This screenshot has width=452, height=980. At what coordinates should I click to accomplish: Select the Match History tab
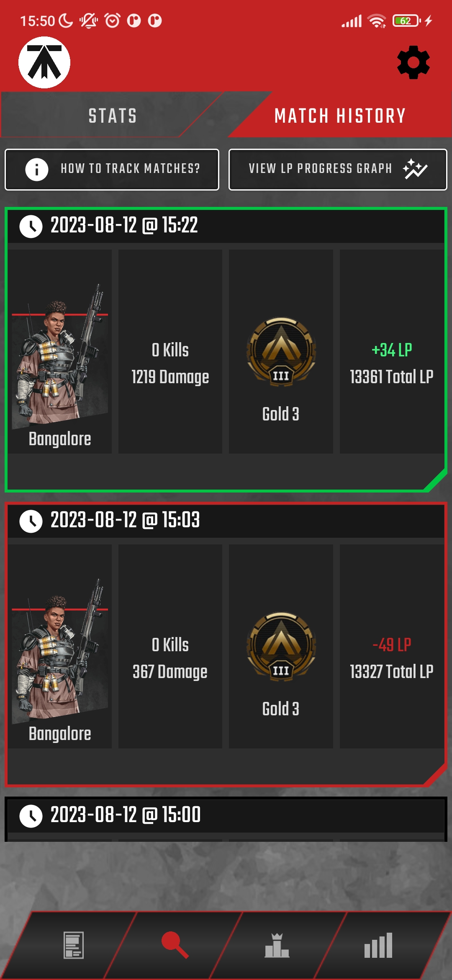click(340, 116)
